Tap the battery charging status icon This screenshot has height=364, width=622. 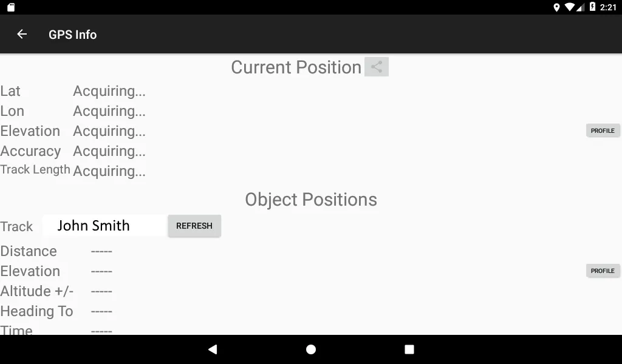pos(592,7)
